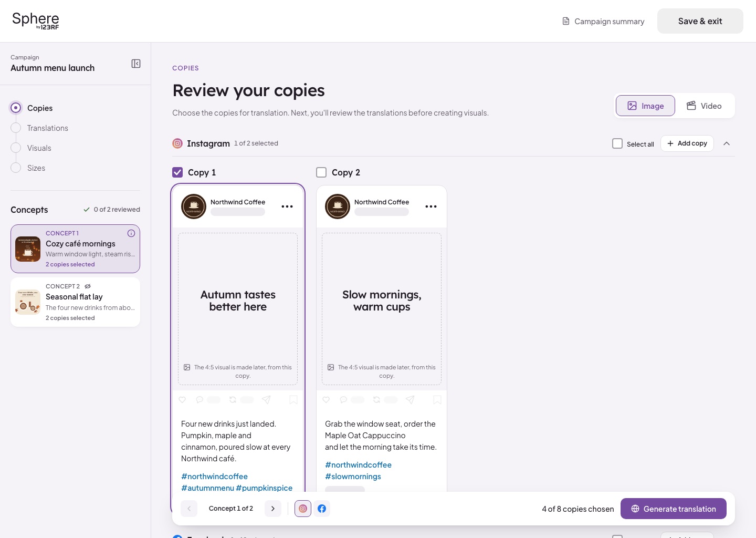Open three-dot menu on Copy 2 post
756x538 pixels.
pos(431,206)
